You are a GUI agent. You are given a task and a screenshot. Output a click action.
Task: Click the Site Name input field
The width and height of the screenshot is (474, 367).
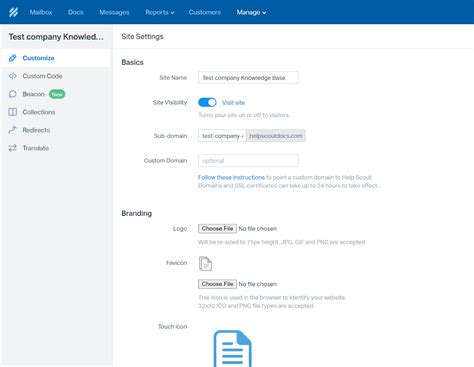[x=248, y=78]
